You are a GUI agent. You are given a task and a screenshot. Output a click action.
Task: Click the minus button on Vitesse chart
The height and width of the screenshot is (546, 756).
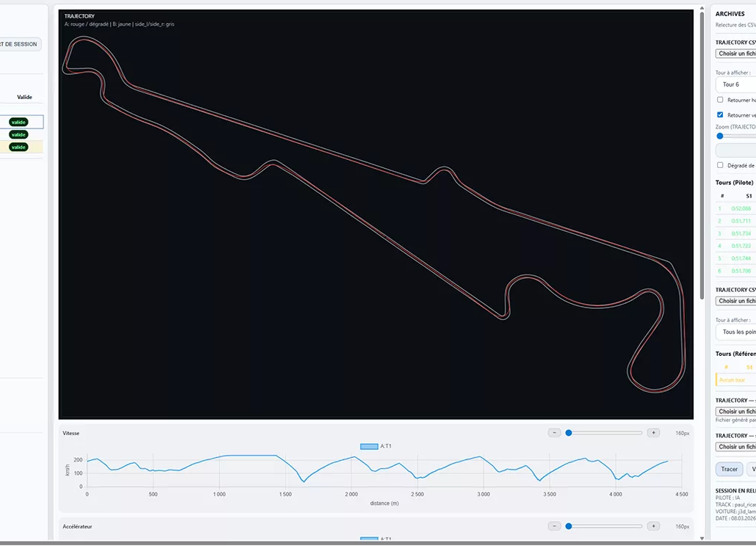pos(554,433)
